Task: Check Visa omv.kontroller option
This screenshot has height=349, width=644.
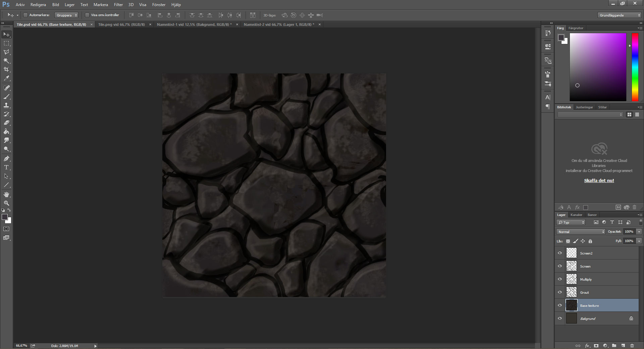Action: tap(87, 15)
